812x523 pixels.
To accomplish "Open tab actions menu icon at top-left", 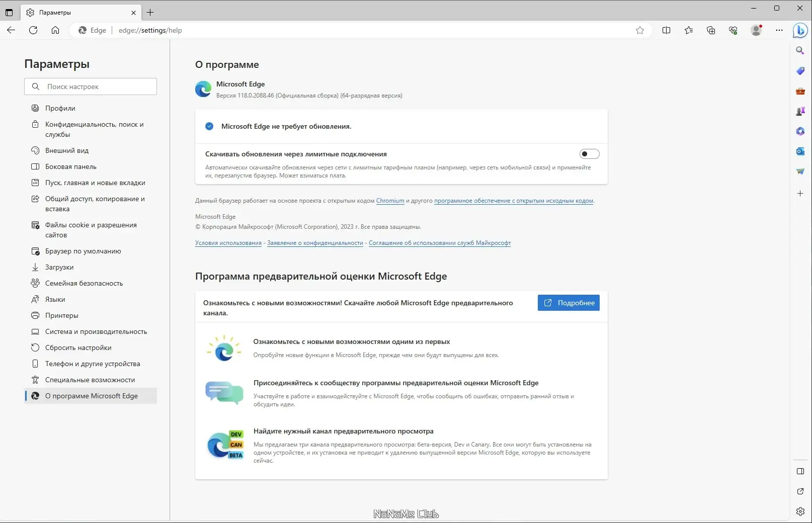I will (x=9, y=13).
